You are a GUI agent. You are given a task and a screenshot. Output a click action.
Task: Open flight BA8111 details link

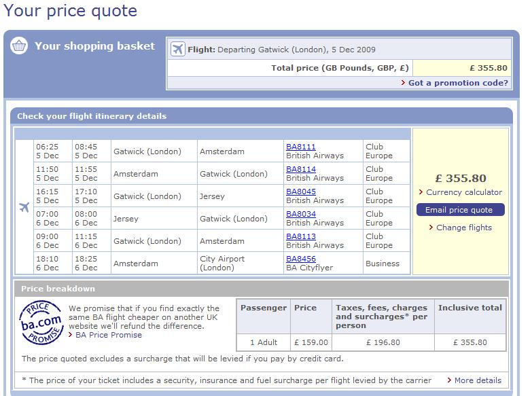[301, 147]
